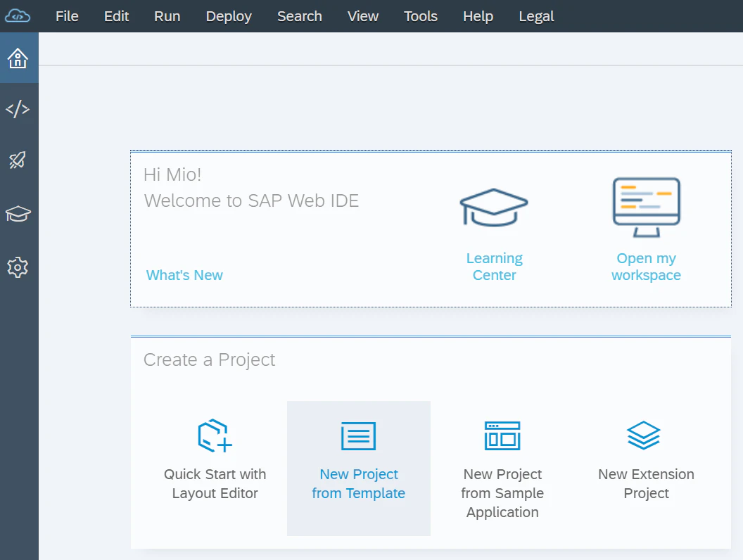This screenshot has height=560, width=743.
Task: Open the View menu
Action: click(x=363, y=16)
